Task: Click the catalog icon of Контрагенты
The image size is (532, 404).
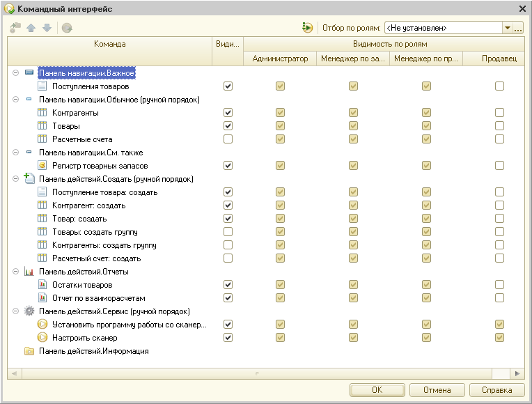Action: coord(42,112)
